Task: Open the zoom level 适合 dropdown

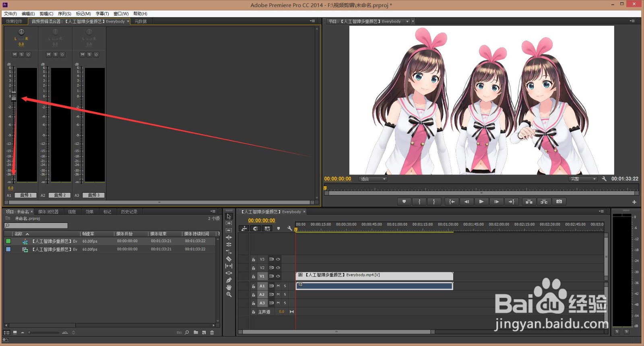Action: point(373,179)
